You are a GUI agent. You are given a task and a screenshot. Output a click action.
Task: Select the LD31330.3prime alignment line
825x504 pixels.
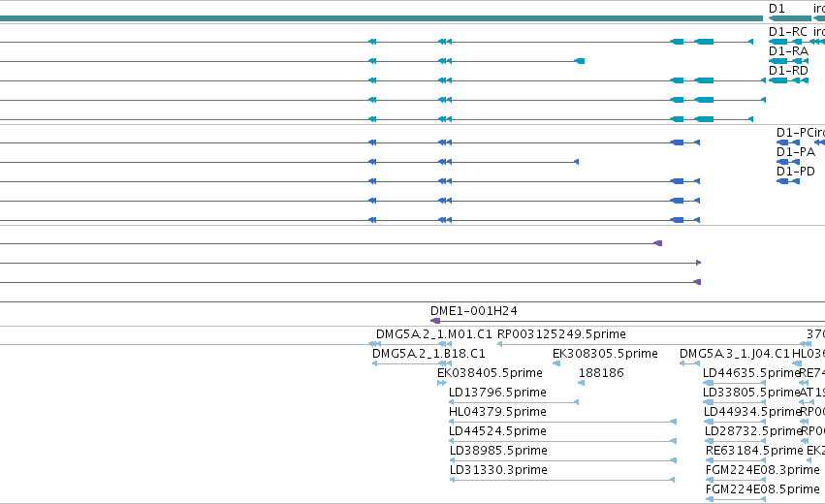point(562,480)
